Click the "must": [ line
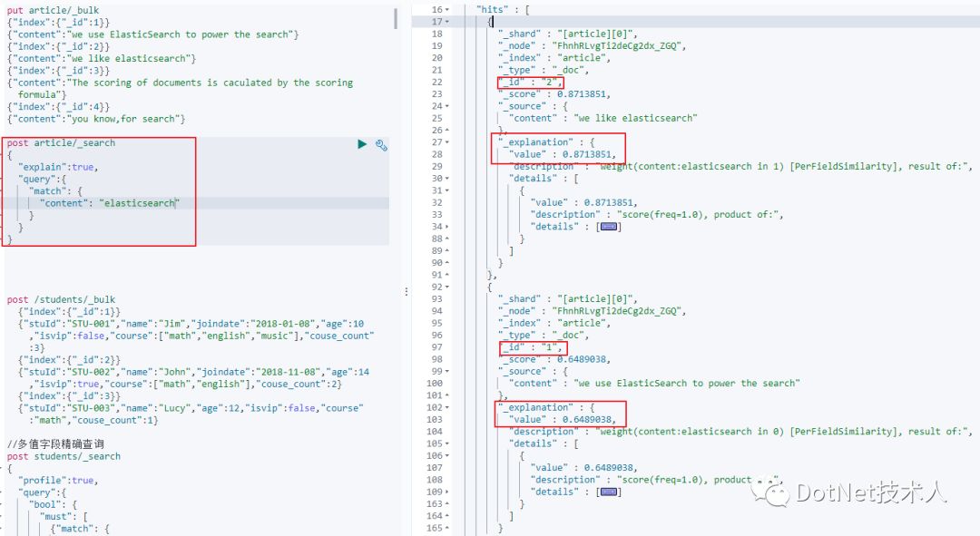 (64, 517)
